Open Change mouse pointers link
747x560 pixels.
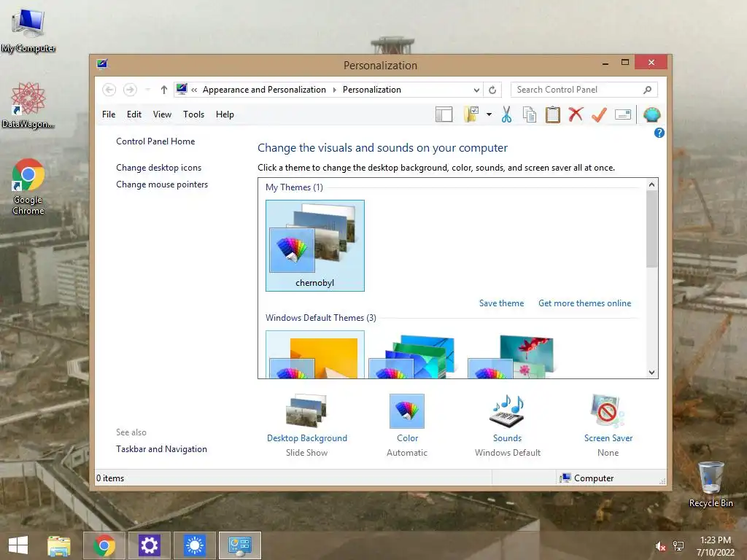[162, 184]
